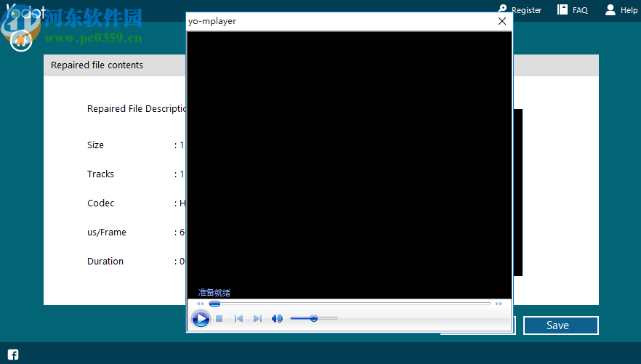Viewport: 641px width, 364px height.
Task: Click the Stop button in yo-mplayer
Action: coord(219,319)
